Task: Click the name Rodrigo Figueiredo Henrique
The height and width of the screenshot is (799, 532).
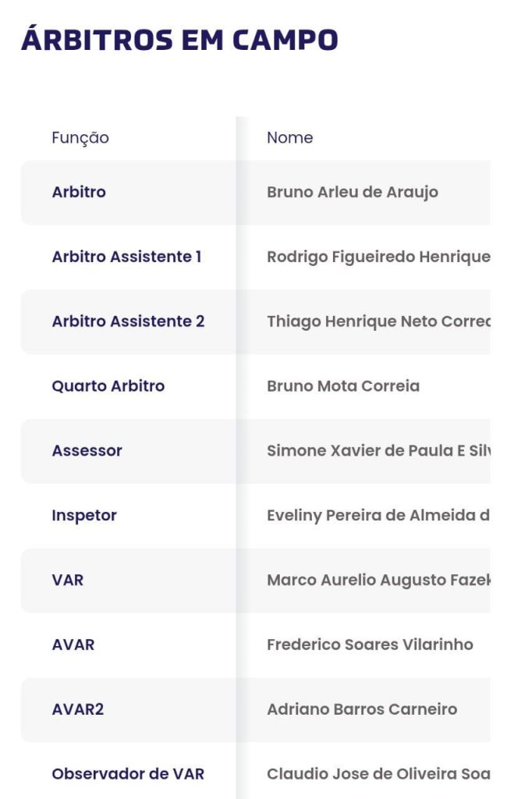Action: [x=378, y=257]
